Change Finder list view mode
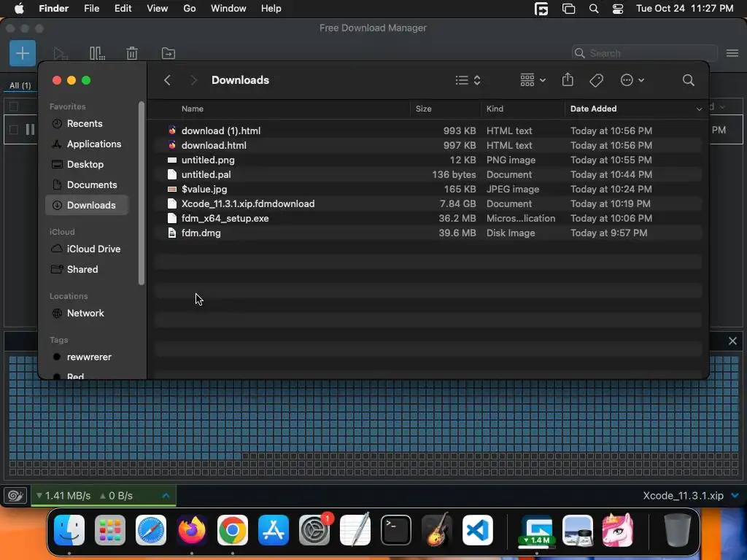 coord(468,80)
